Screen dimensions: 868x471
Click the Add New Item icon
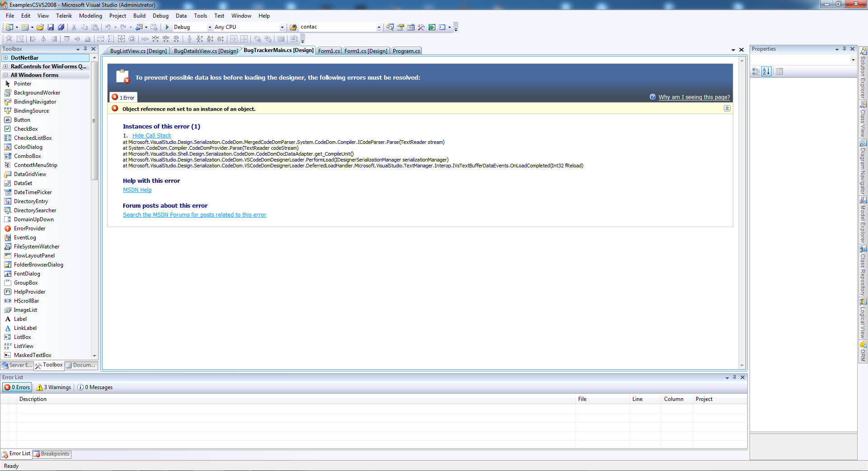(25, 27)
